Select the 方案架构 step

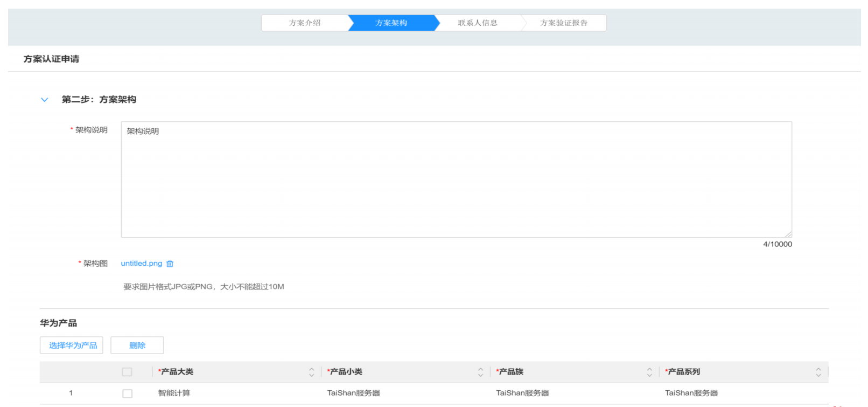click(391, 23)
